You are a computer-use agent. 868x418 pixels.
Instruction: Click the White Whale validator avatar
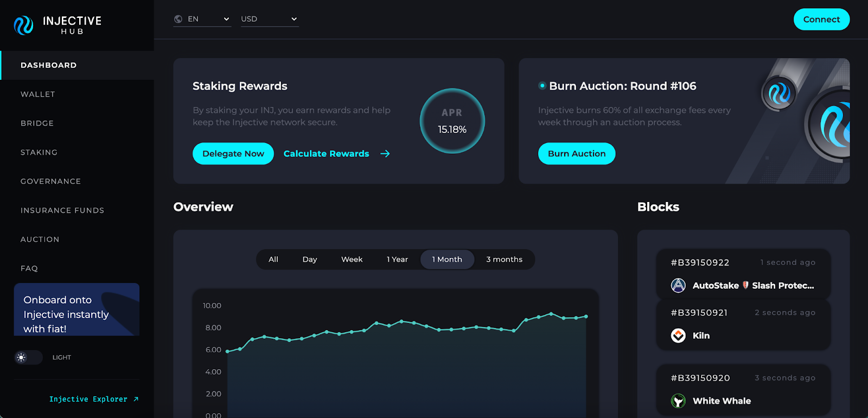[x=678, y=401]
